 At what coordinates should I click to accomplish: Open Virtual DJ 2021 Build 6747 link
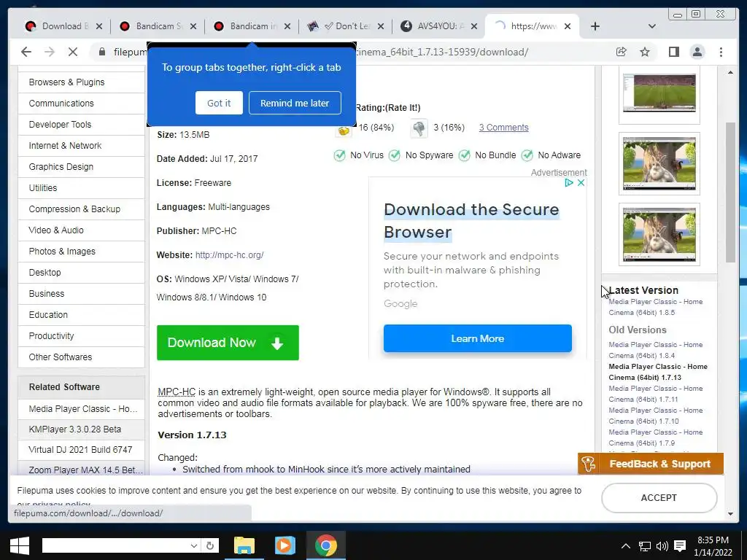coord(81,450)
